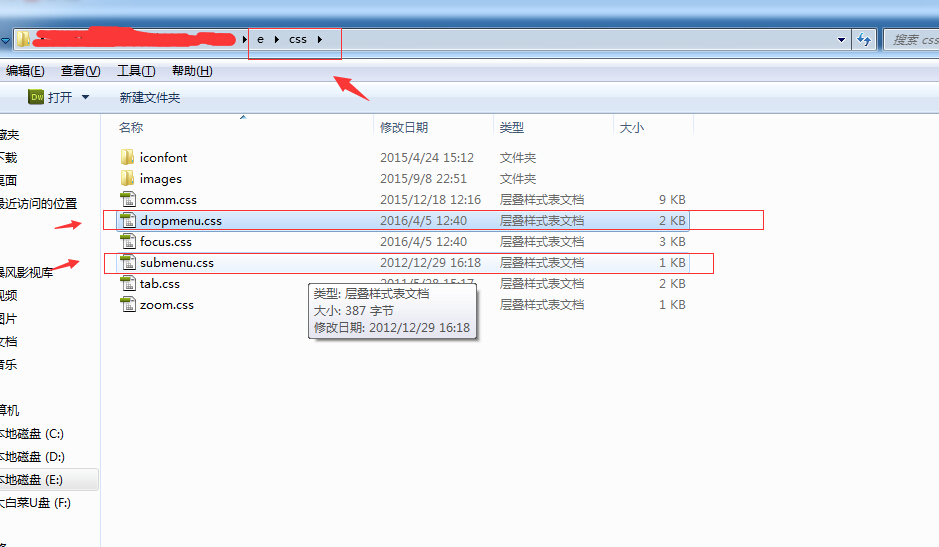This screenshot has height=547, width=939.
Task: Select the zoom.css file icon
Action: (127, 305)
